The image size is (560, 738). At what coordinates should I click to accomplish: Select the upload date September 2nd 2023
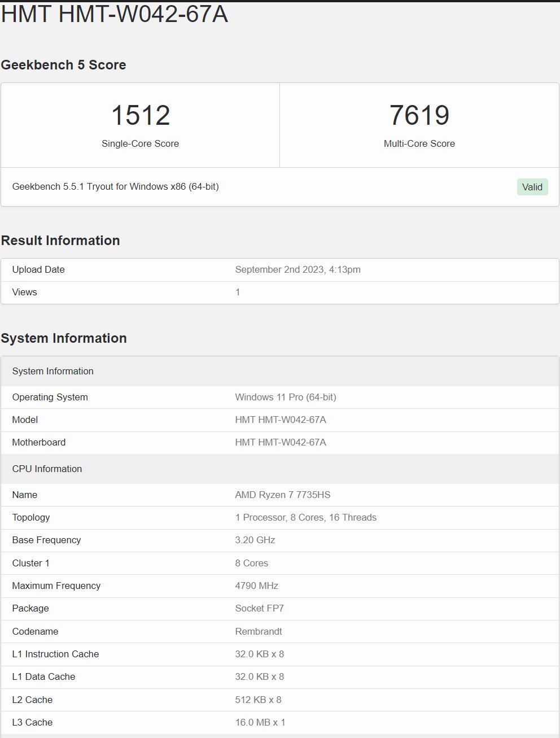297,269
